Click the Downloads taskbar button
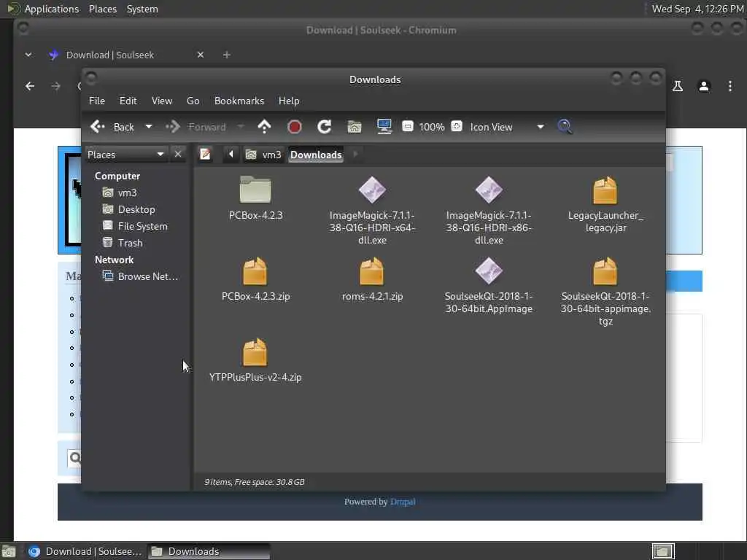This screenshot has width=747, height=560. pos(209,551)
